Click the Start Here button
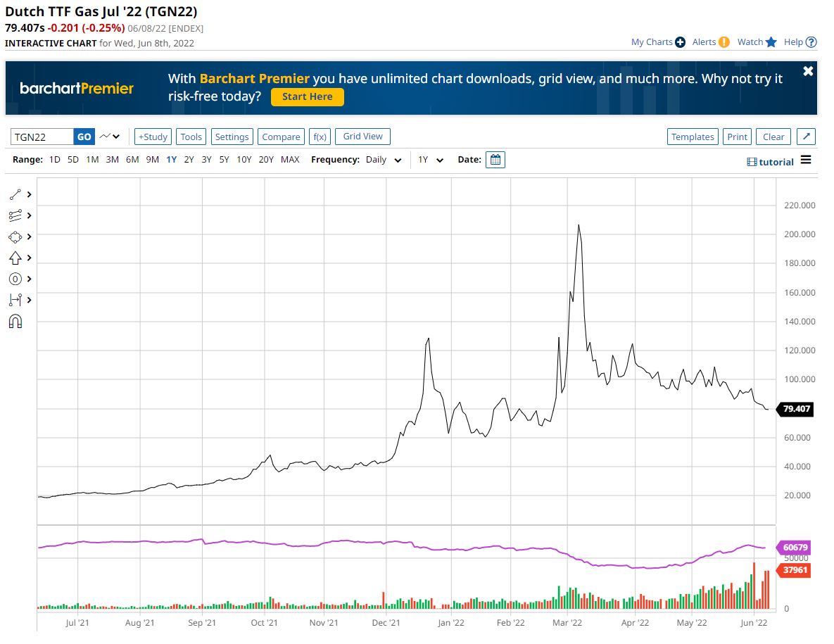 click(307, 97)
